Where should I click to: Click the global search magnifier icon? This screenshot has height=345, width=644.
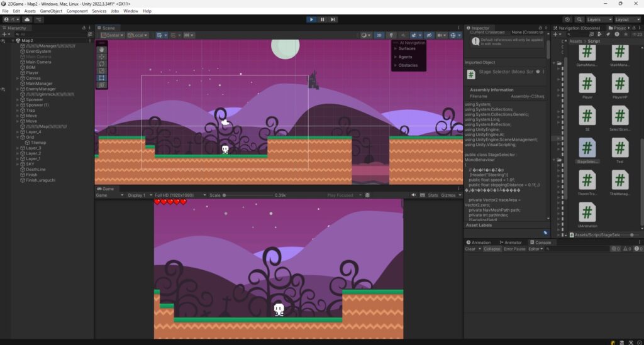580,19
